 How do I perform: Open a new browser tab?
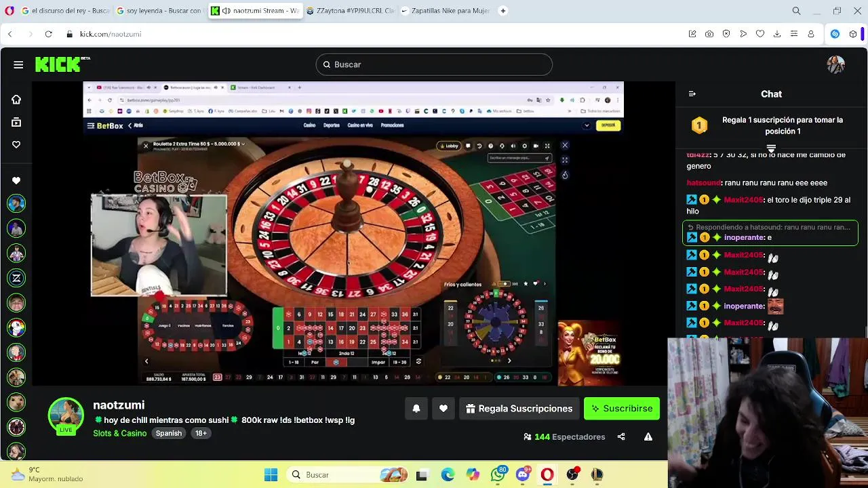click(x=503, y=11)
